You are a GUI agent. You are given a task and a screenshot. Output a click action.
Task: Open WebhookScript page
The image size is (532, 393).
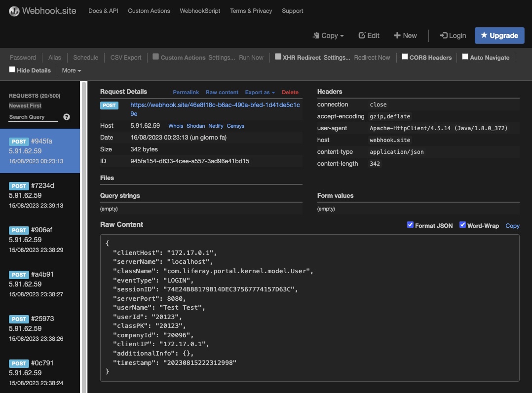pos(200,11)
